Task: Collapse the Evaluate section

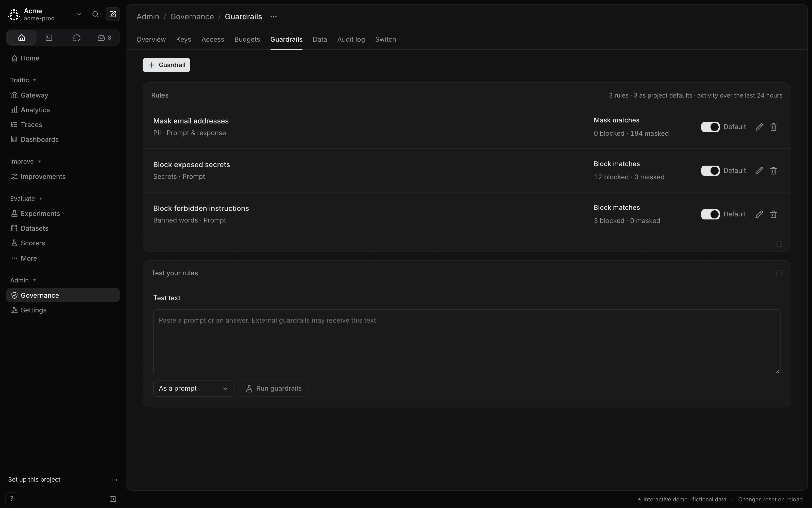Action: click(x=26, y=199)
